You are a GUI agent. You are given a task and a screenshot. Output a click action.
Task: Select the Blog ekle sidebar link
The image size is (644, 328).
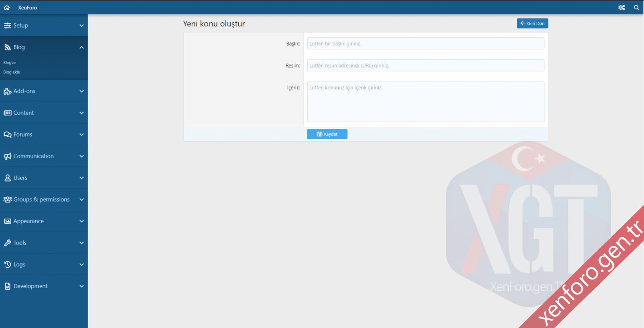[12, 72]
